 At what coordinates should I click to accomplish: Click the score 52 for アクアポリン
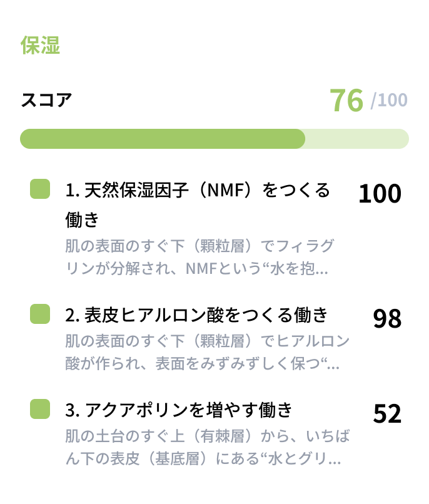pos(387,414)
